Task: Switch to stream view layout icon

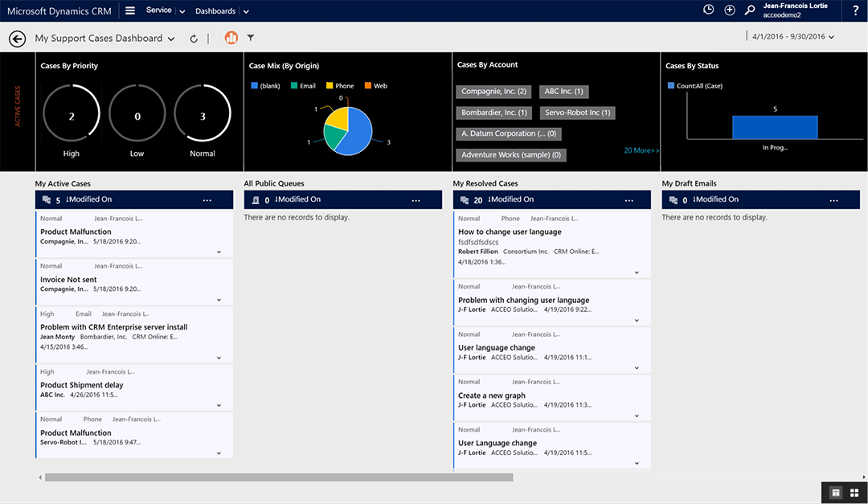Action: [x=836, y=493]
